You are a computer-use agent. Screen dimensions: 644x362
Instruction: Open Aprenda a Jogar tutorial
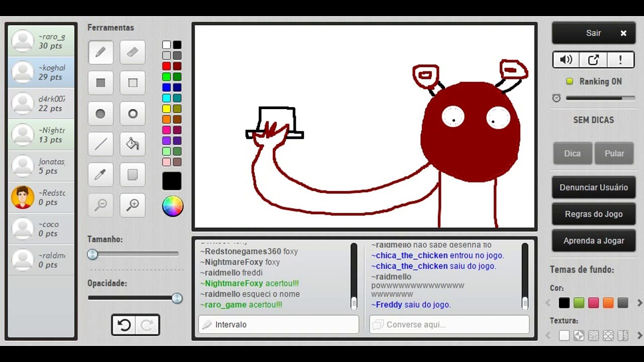[x=594, y=241]
